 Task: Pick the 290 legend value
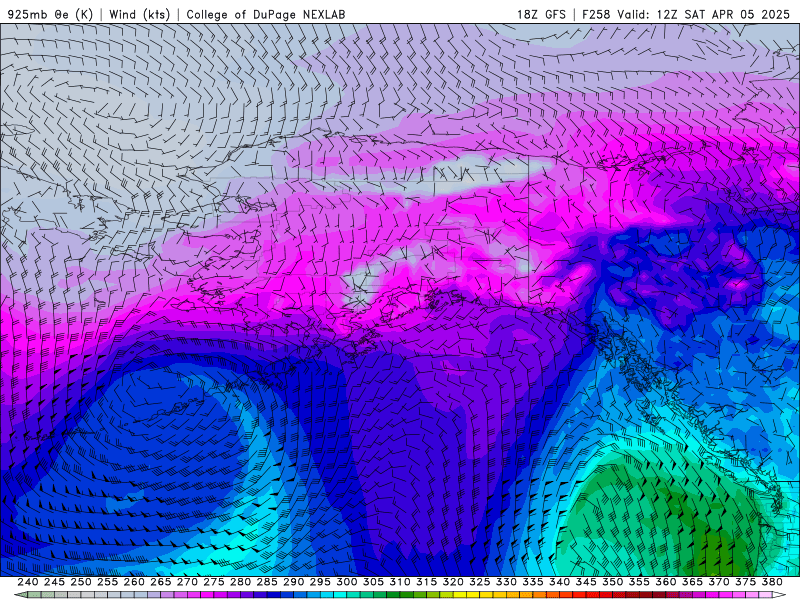[293, 582]
